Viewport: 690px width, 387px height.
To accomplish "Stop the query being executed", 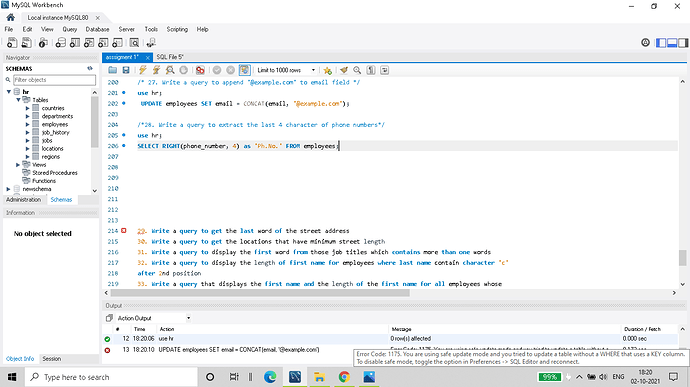I will click(x=184, y=70).
